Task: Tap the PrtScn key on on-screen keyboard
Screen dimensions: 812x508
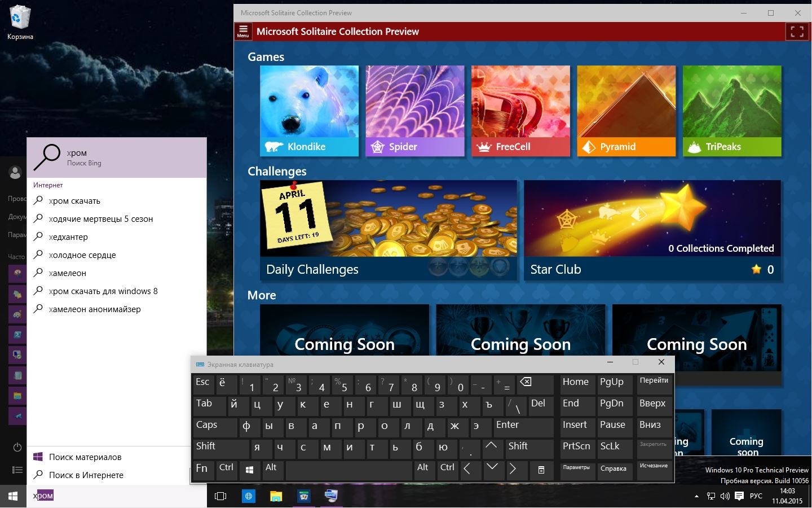Action: point(577,449)
